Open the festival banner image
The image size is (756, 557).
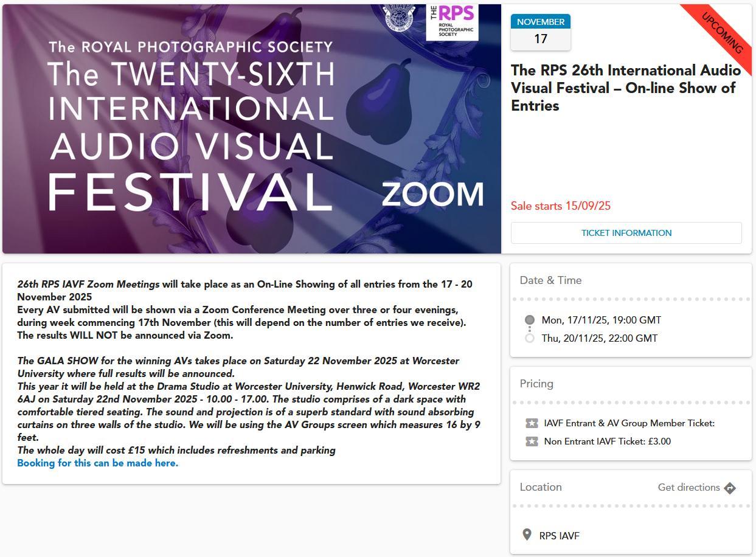(252, 129)
